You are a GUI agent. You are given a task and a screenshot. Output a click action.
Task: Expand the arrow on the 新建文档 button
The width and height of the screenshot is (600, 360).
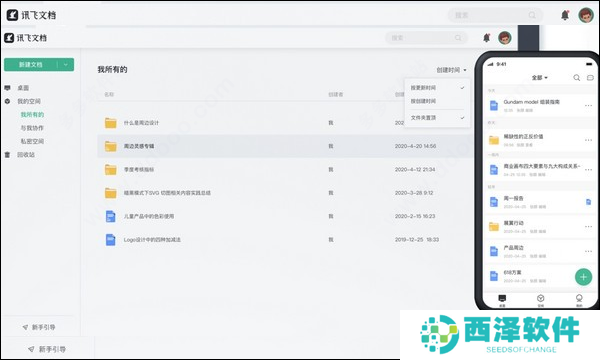[x=66, y=65]
